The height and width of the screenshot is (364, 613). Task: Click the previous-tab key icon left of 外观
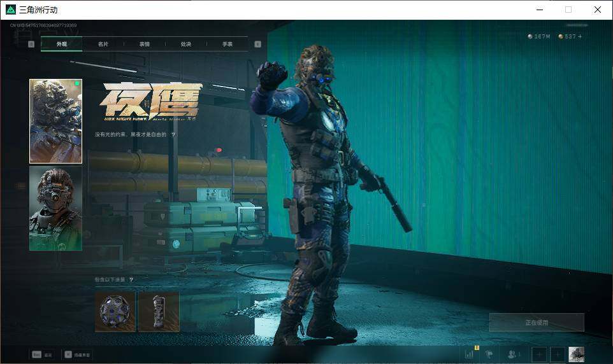32,44
